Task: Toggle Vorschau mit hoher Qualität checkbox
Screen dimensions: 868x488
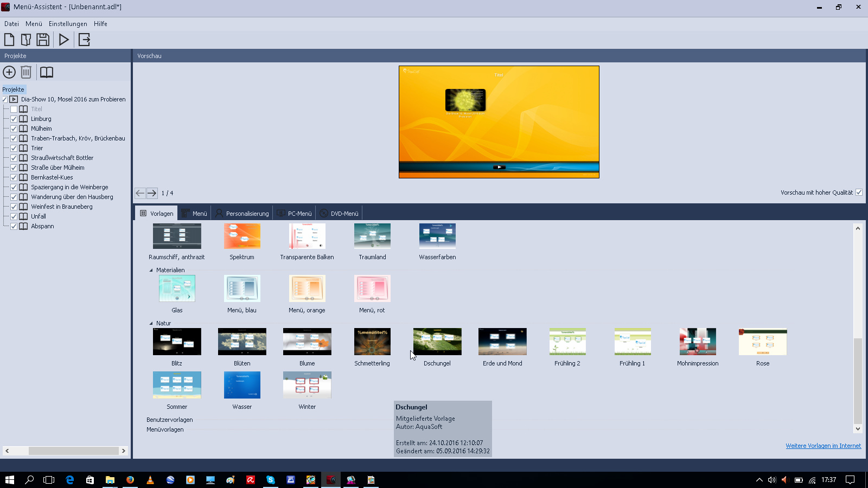Action: point(859,192)
